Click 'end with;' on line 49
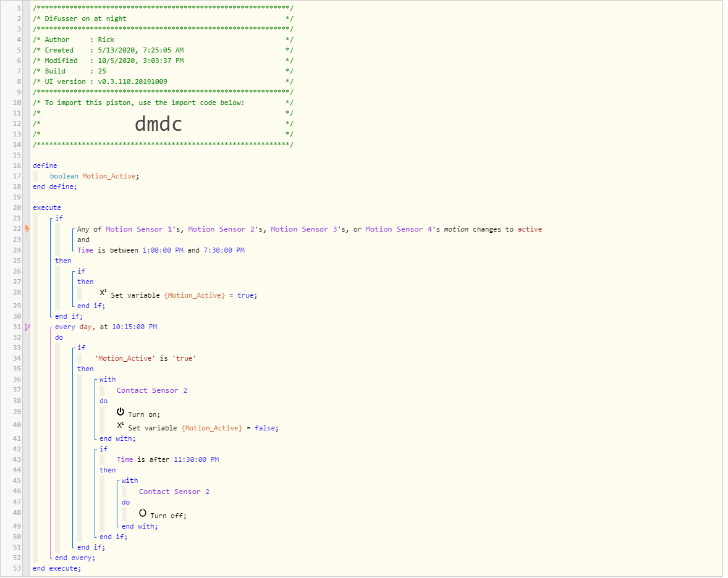 point(140,527)
